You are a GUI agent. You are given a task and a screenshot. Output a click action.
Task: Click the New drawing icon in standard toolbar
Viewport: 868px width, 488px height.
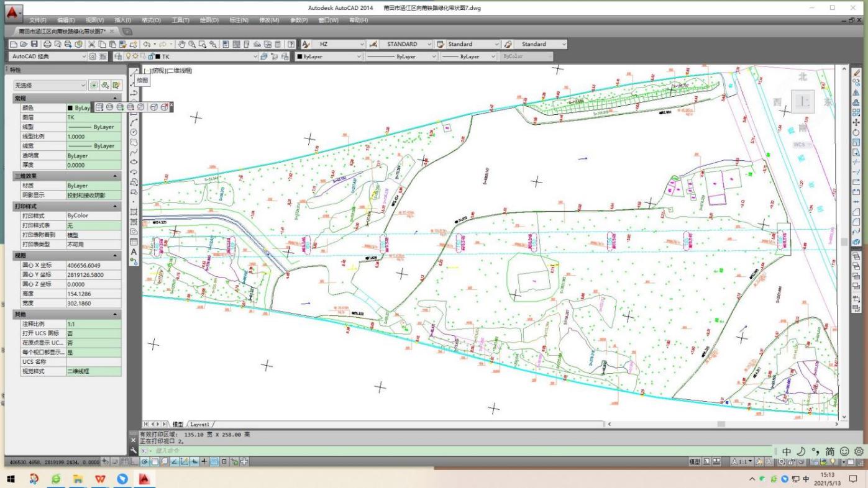(x=14, y=44)
